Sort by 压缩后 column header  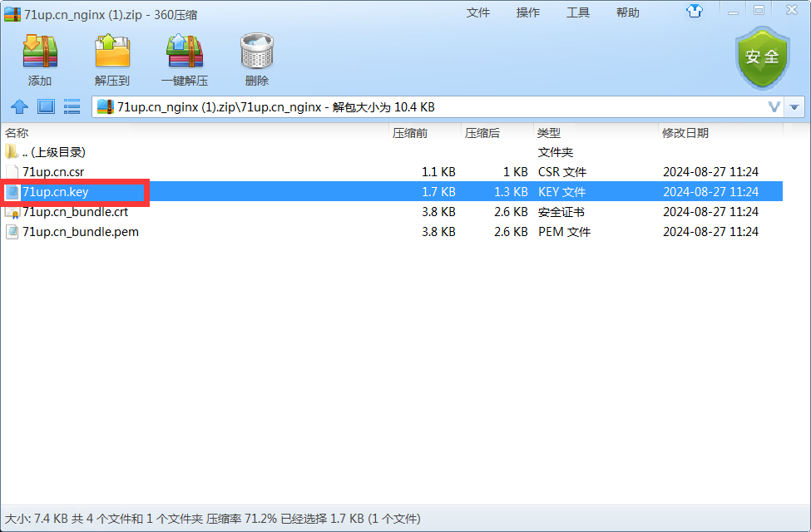point(497,133)
